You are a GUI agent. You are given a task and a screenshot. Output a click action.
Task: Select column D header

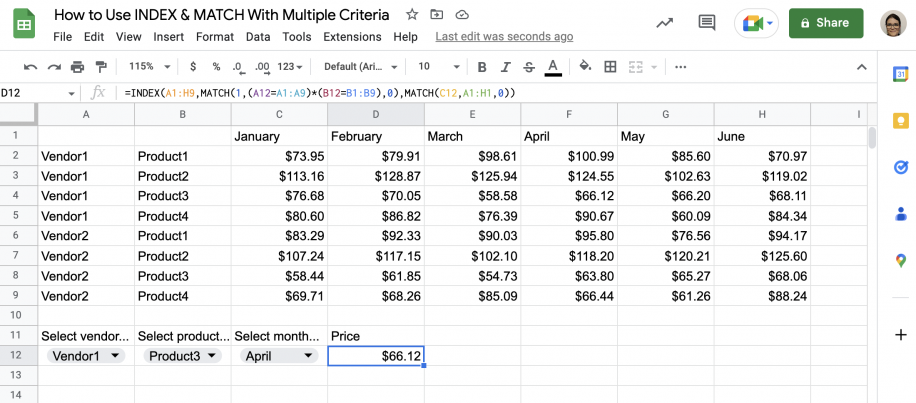pos(376,115)
